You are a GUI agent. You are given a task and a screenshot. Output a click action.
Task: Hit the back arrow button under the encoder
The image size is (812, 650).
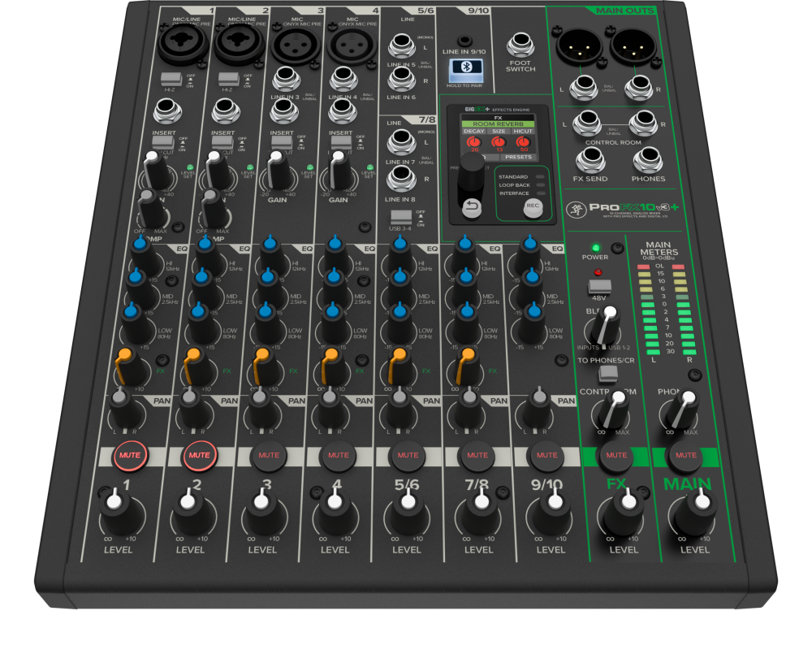pos(471,208)
